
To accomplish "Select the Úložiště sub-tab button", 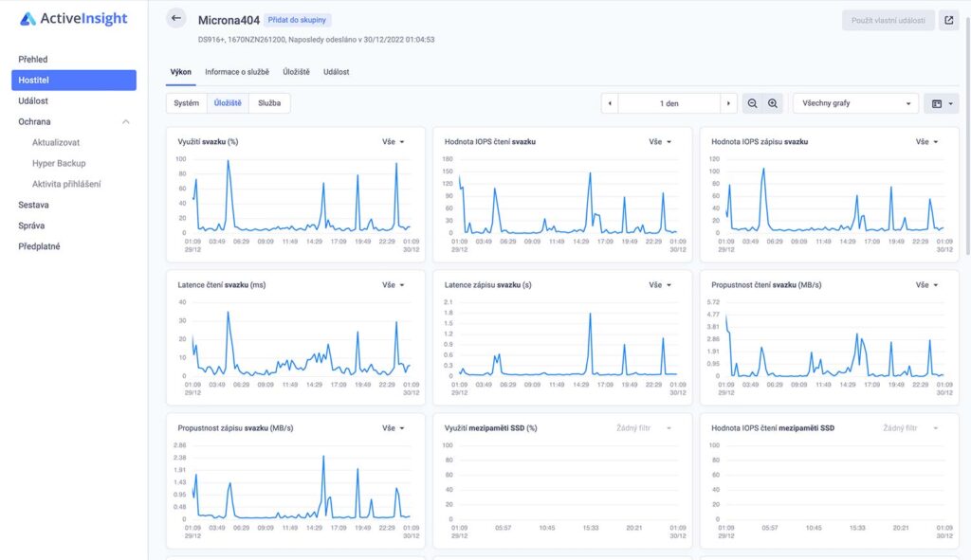I will pyautogui.click(x=228, y=103).
